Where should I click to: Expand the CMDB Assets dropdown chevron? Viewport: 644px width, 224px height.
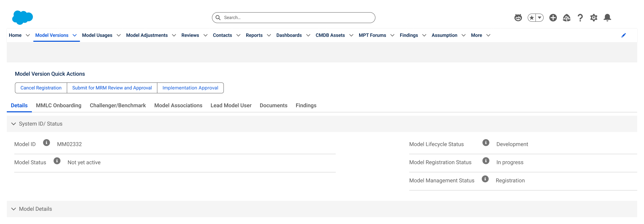tap(351, 35)
